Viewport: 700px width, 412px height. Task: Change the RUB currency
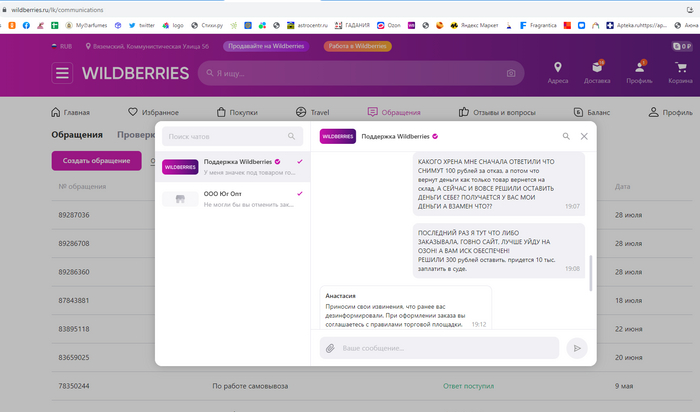(x=62, y=46)
